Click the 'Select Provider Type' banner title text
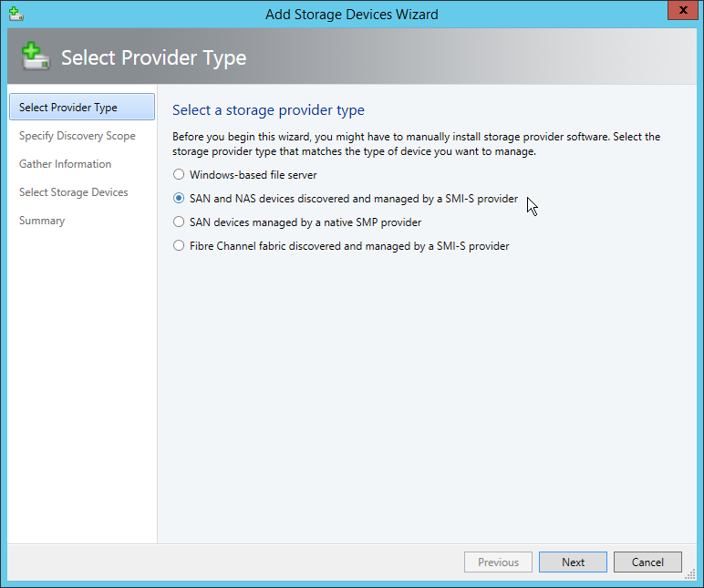Viewport: 704px width, 588px height. (153, 58)
